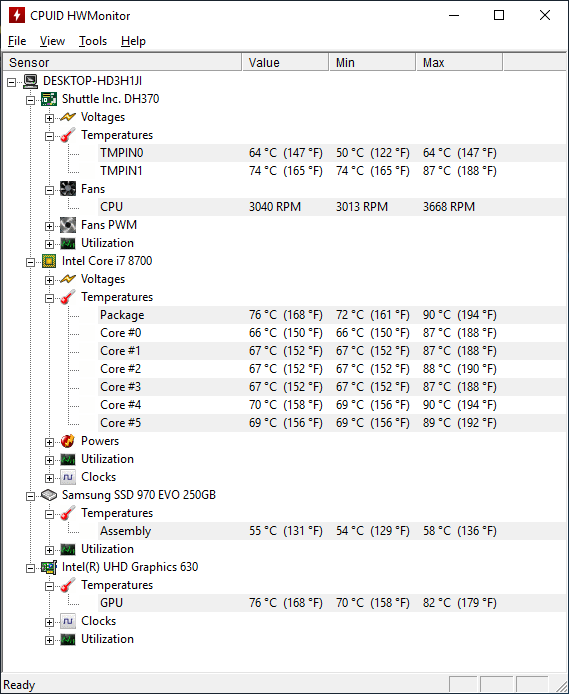This screenshot has width=569, height=694.
Task: Select the TMPIN0 sensor row
Action: click(x=332, y=153)
